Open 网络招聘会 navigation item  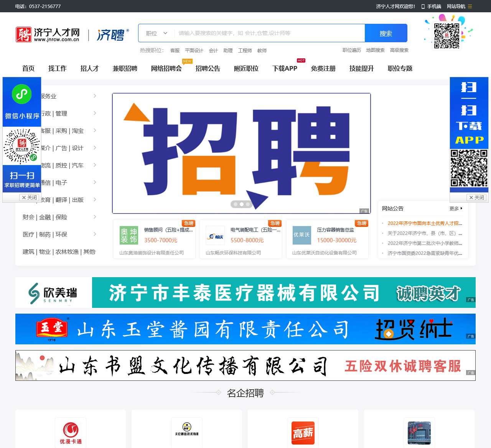coord(166,68)
